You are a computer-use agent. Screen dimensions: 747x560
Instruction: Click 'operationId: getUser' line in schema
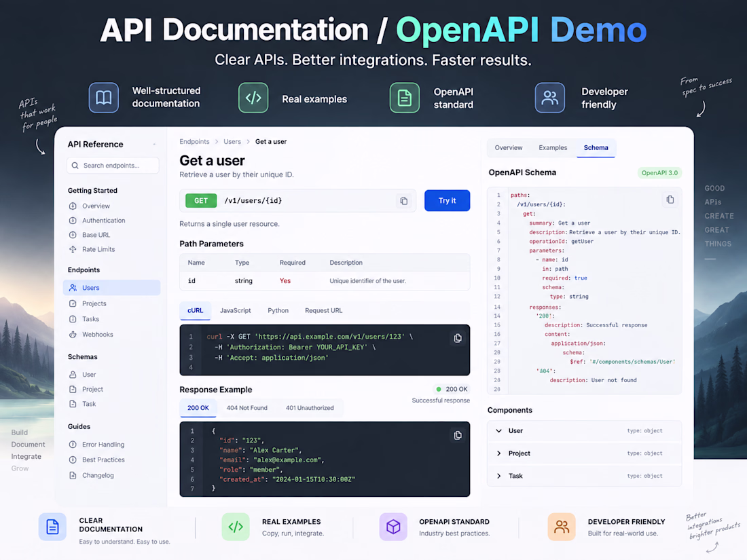point(561,242)
